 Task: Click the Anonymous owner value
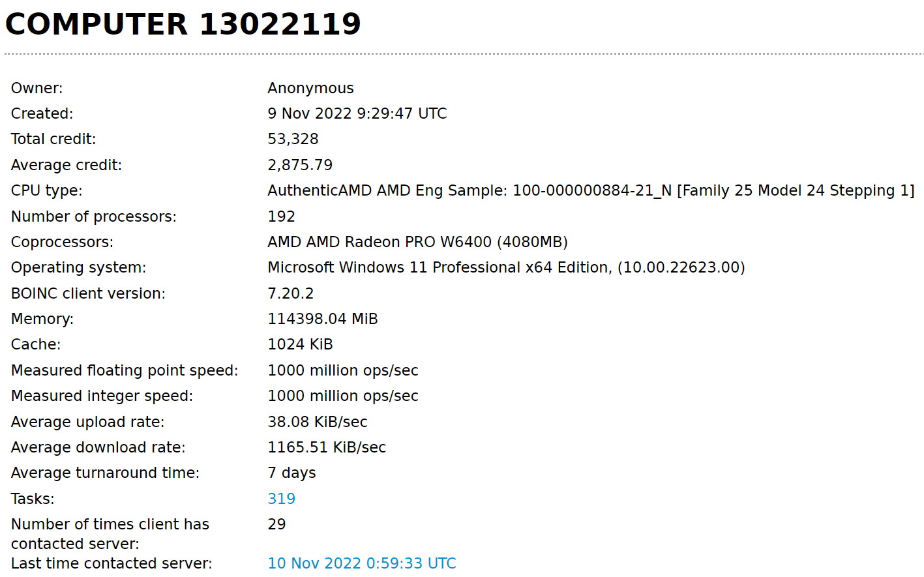[x=310, y=88]
